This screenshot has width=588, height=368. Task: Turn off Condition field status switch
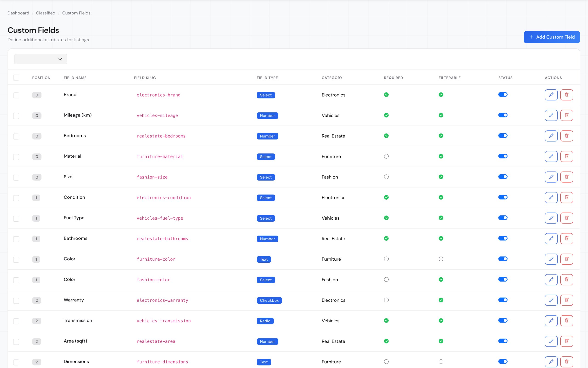[x=503, y=197]
